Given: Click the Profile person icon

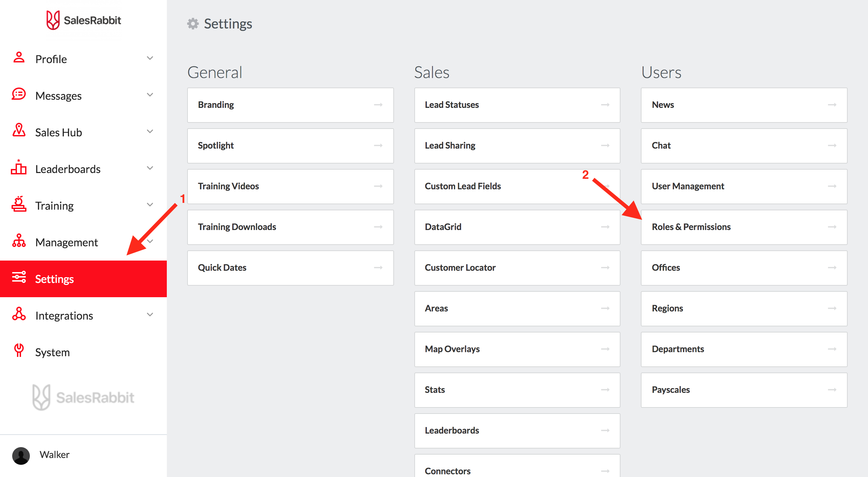Looking at the screenshot, I should click(19, 57).
